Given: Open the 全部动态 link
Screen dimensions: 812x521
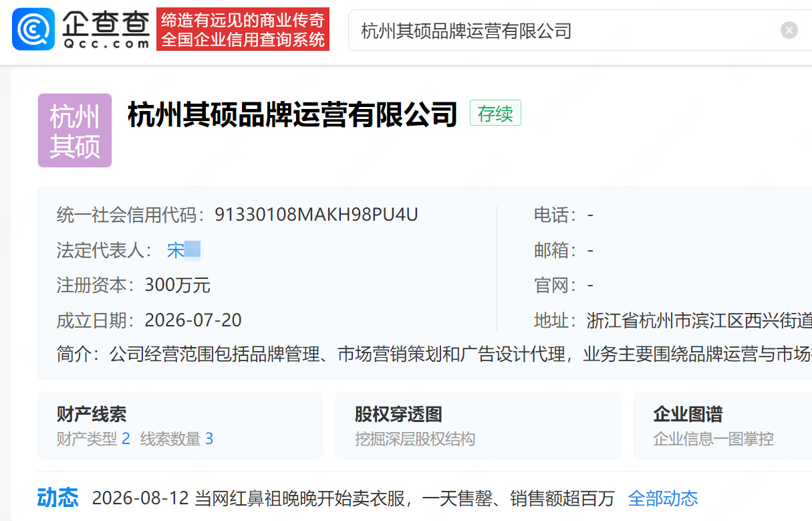Looking at the screenshot, I should (x=663, y=498).
